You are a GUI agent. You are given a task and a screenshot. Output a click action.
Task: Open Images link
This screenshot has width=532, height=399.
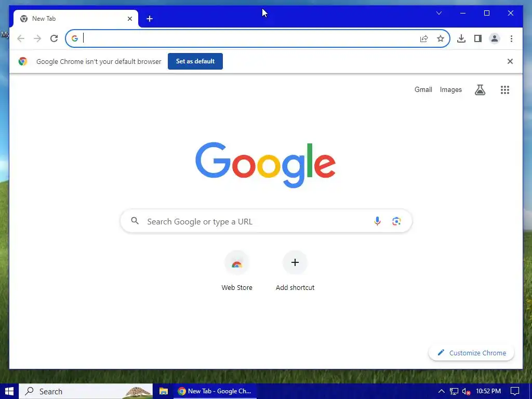coord(450,89)
